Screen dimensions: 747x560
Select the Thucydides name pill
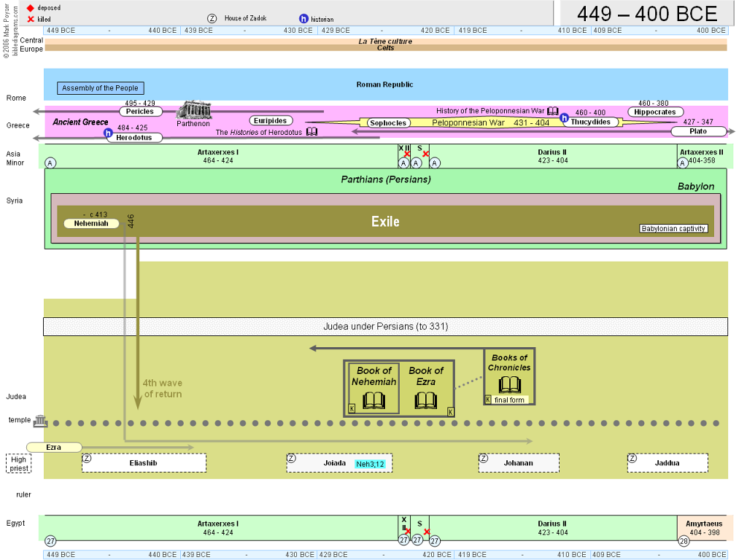[591, 122]
